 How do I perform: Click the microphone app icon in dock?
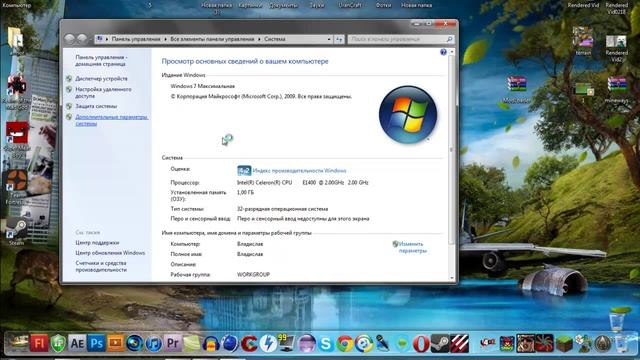pyautogui.click(x=382, y=344)
